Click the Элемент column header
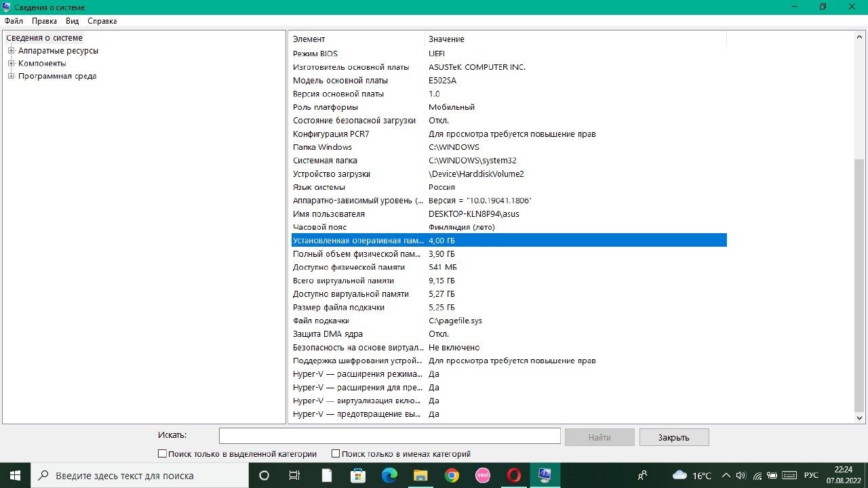Screen dimensions: 868x488 tap(357, 39)
